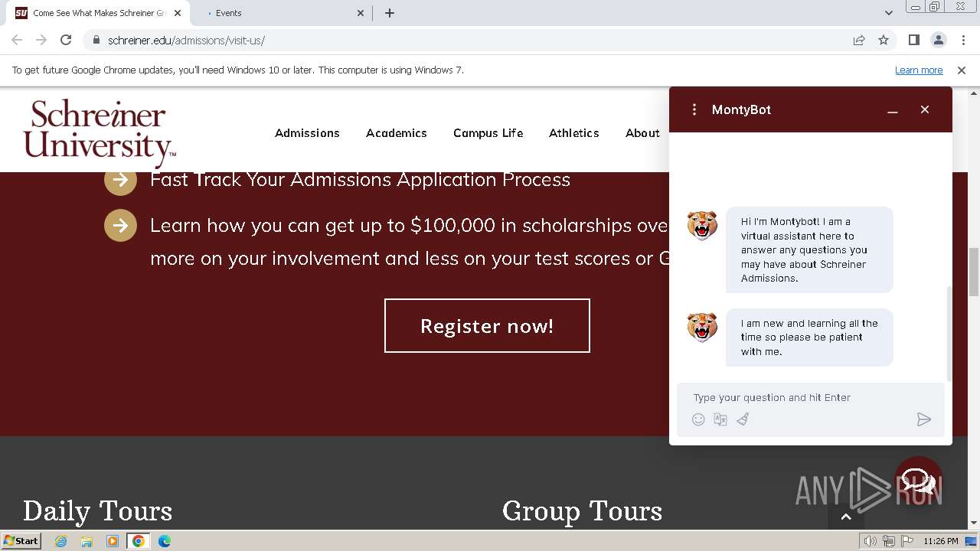Click the taskbar clock 11:26 PM
This screenshot has height=551, width=980.
pos(941,541)
